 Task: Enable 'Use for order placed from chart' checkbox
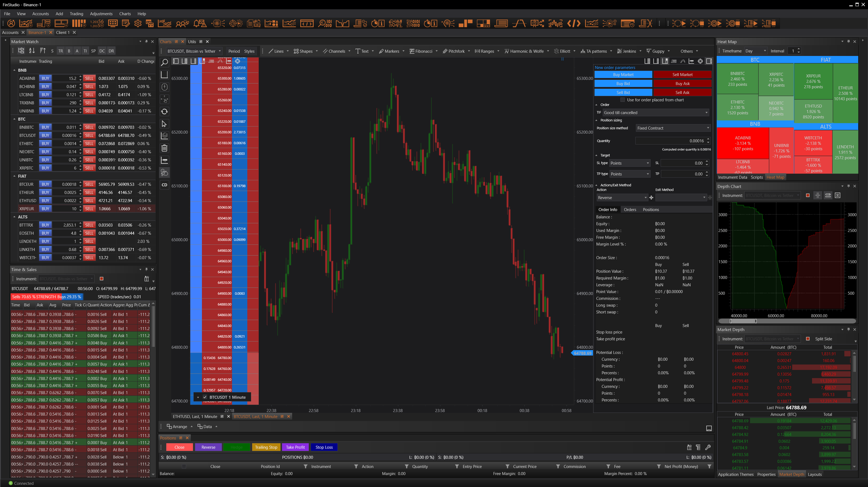[622, 100]
